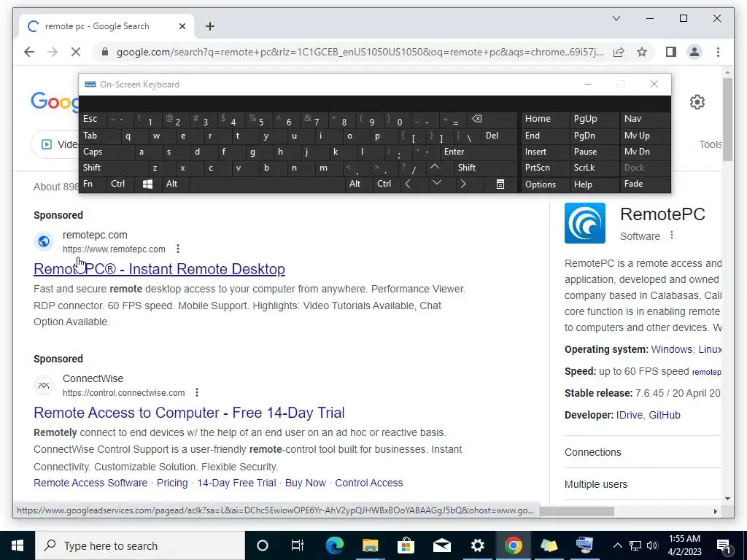Open the tab search chevron in Chrome title bar

(x=616, y=18)
